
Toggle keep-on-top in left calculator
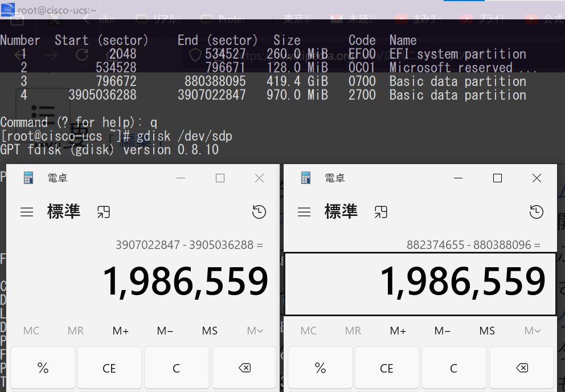point(104,212)
